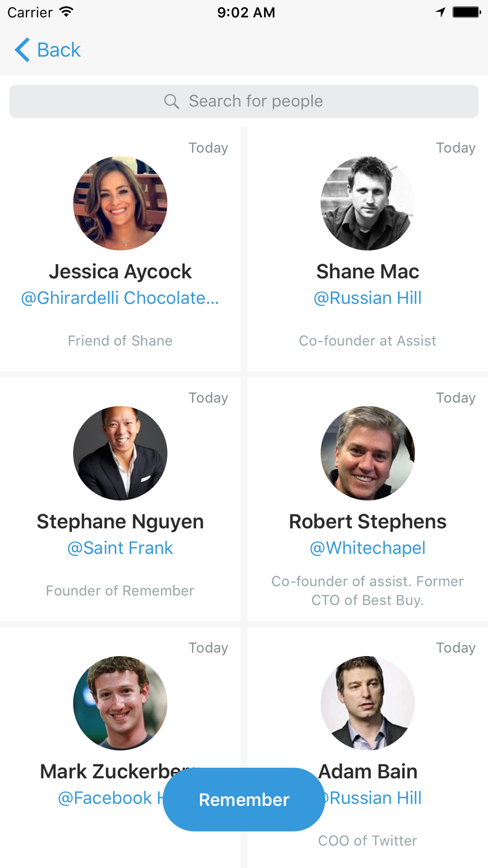Tap Stephane Nguyen's avatar
This screenshot has height=868, width=488.
pyautogui.click(x=120, y=453)
